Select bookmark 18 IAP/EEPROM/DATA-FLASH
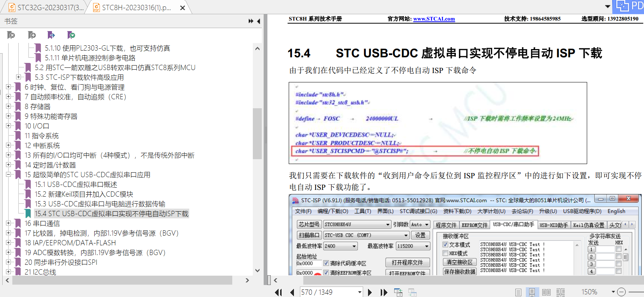 [70, 243]
